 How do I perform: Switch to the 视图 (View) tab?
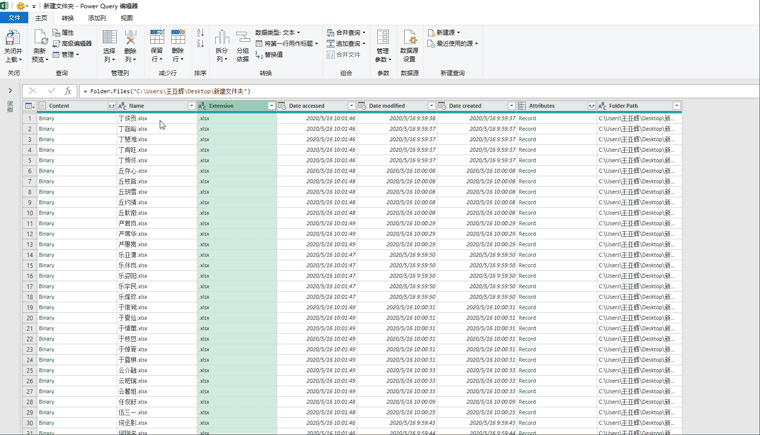point(127,18)
